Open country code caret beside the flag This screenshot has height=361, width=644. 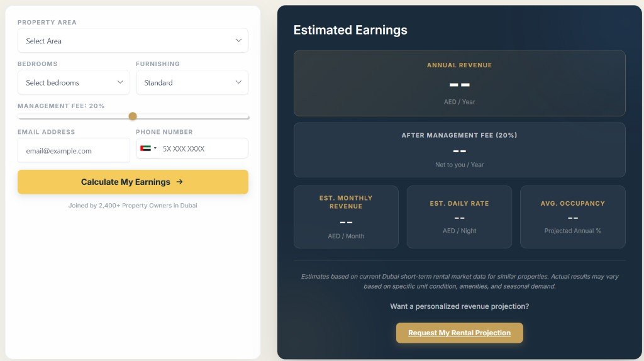coord(155,148)
